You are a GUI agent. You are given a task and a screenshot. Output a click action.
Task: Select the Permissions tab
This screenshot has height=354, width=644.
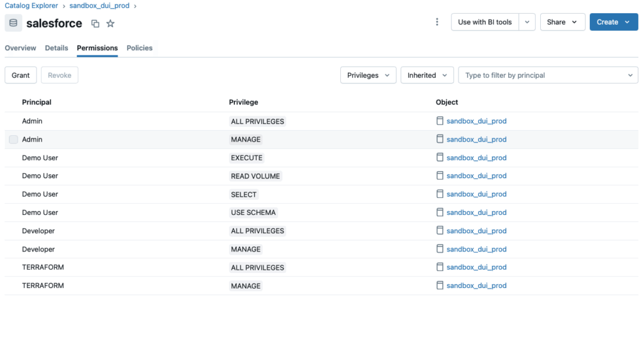97,48
